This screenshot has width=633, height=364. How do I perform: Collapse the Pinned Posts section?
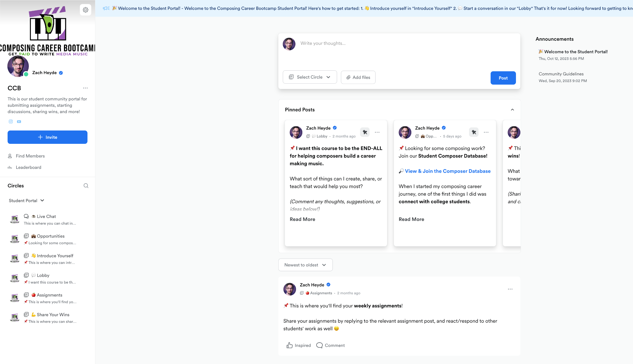tap(512, 110)
